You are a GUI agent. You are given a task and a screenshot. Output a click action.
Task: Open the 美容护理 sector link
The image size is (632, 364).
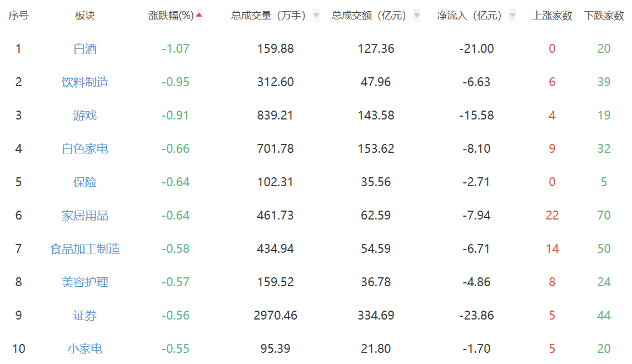pyautogui.click(x=85, y=282)
